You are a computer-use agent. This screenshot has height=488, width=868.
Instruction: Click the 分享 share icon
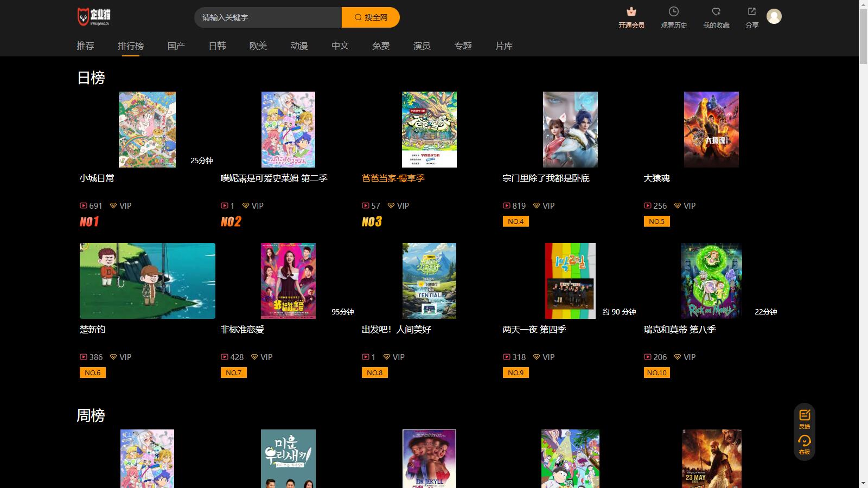pyautogui.click(x=751, y=12)
